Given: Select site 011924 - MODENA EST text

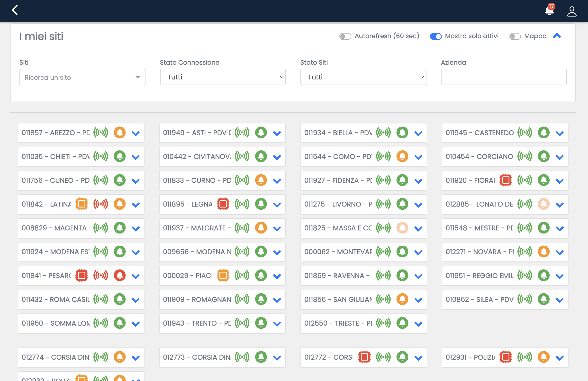Looking at the screenshot, I should click(x=55, y=252).
